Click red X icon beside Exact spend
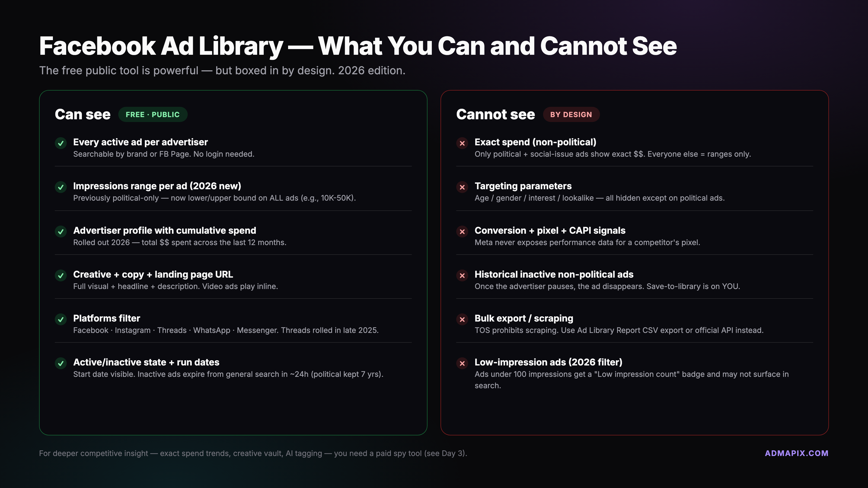 tap(462, 143)
